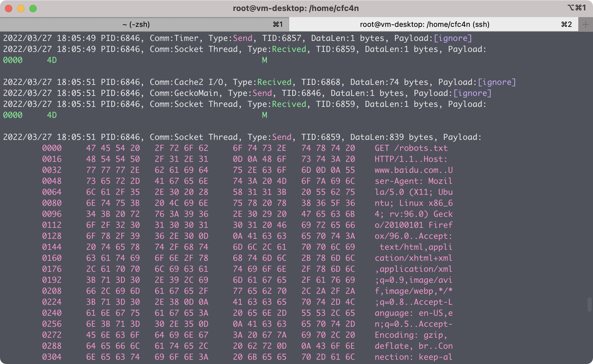Click the 'ser-Agent: Mozil' decoded text
593x364 pixels.
(414, 181)
